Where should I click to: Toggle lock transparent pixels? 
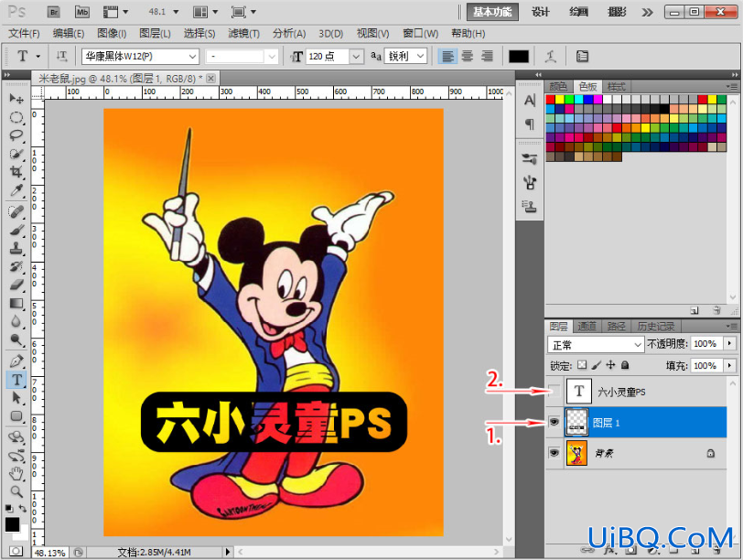coord(582,365)
